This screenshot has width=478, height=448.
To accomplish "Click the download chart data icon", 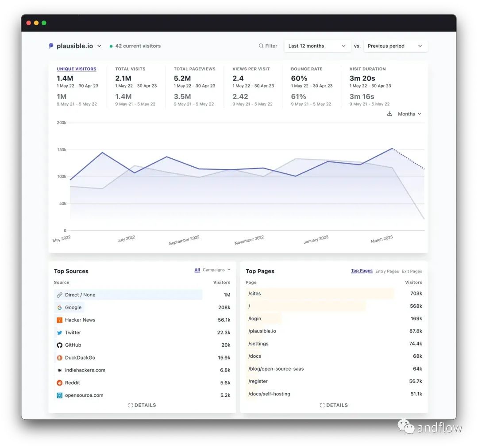I will point(389,114).
